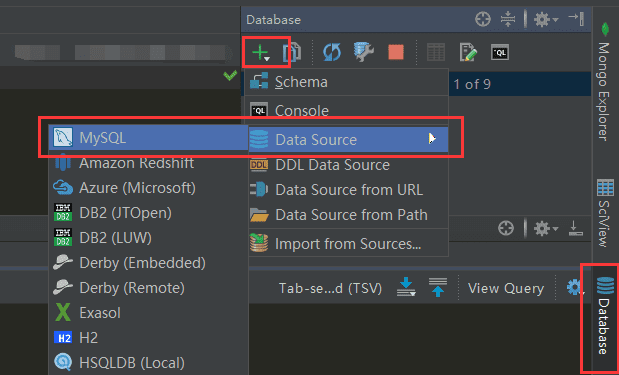Click the blue Refresh icon
619x375 pixels.
point(332,52)
